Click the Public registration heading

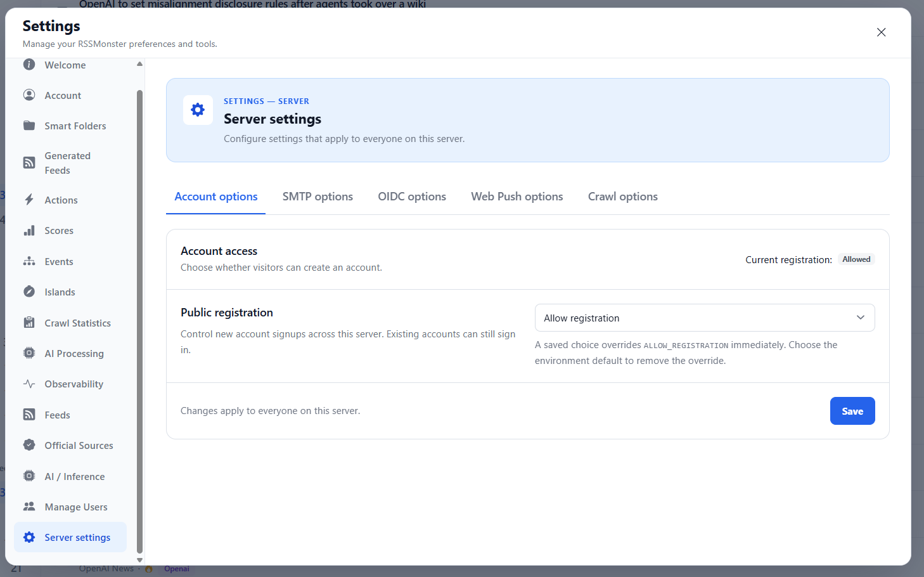click(x=227, y=312)
